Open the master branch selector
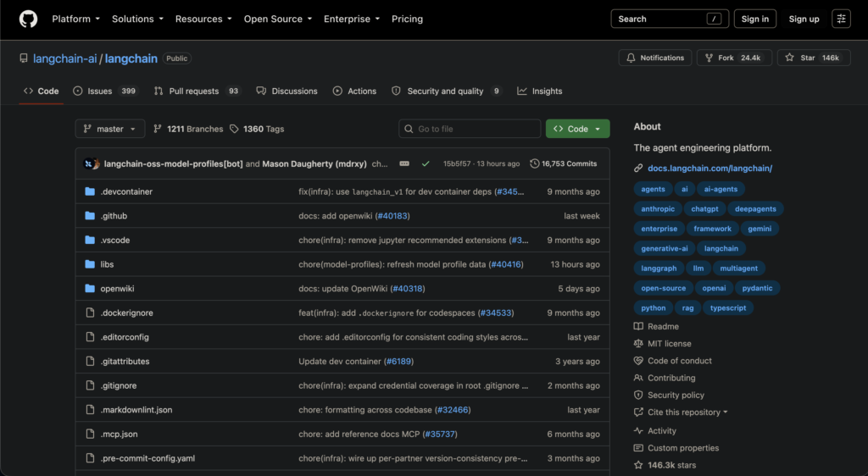This screenshot has width=868, height=476. [110, 129]
